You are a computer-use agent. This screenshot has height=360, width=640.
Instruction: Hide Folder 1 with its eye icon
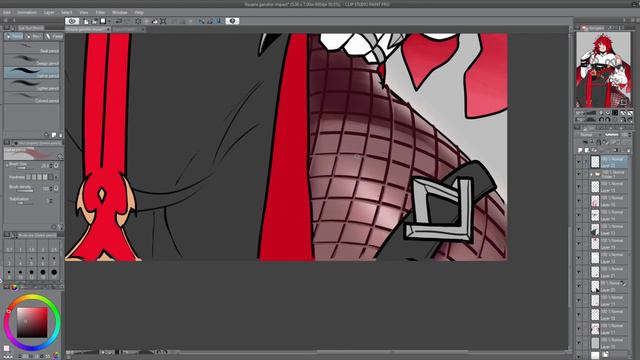pyautogui.click(x=579, y=174)
